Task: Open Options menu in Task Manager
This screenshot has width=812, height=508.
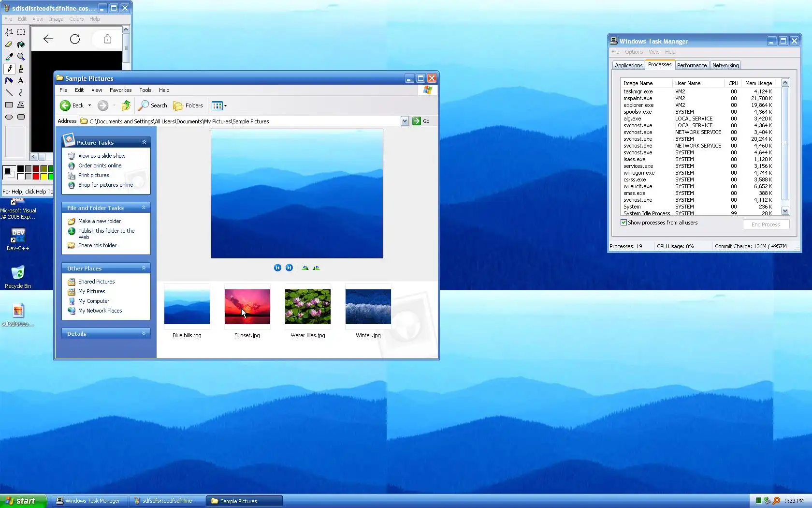Action: click(634, 52)
